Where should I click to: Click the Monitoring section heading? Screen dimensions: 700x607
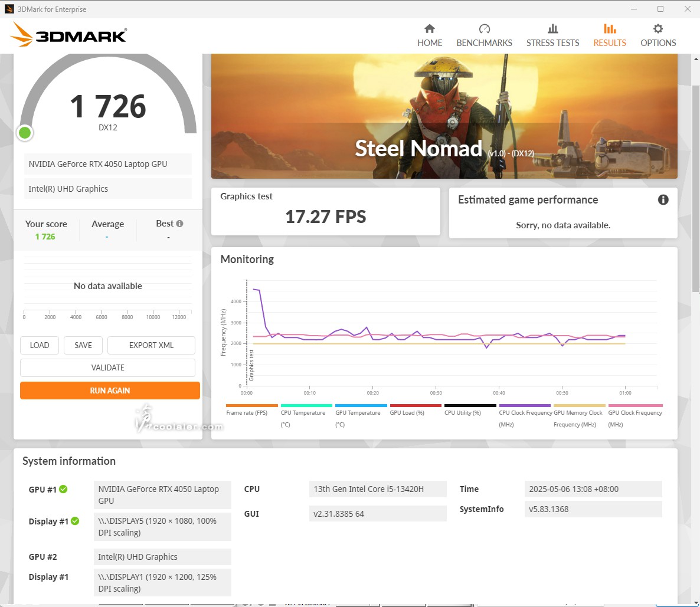point(247,260)
